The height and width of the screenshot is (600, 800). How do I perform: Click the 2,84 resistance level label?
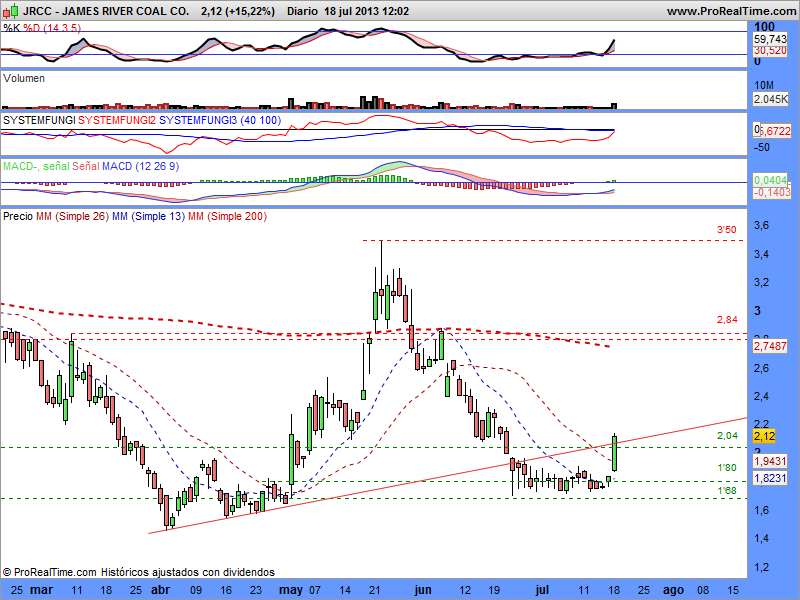click(x=727, y=320)
